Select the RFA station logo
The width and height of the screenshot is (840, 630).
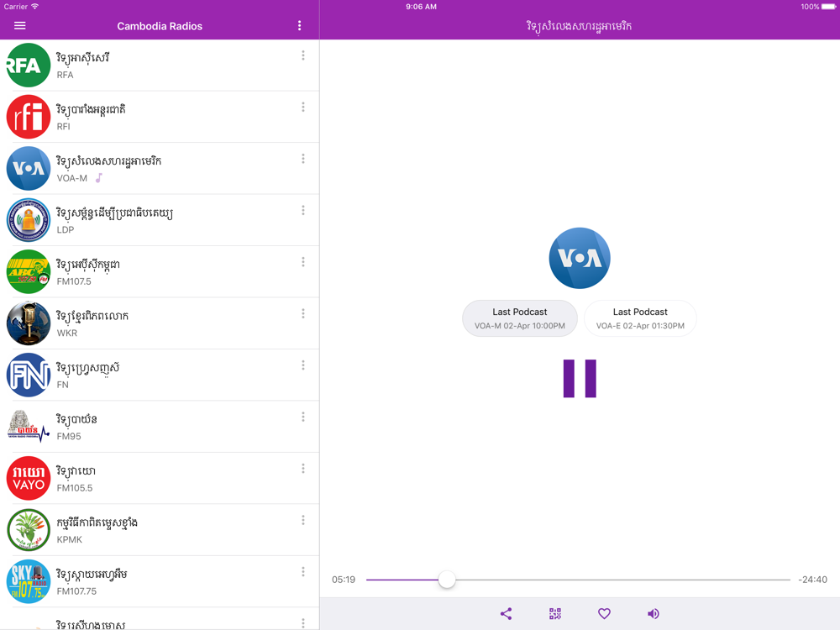(x=29, y=65)
